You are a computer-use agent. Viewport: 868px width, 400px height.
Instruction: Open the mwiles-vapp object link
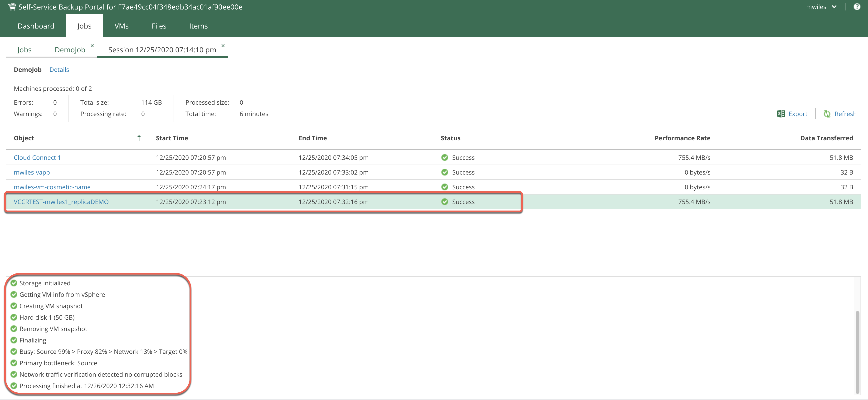pos(32,172)
